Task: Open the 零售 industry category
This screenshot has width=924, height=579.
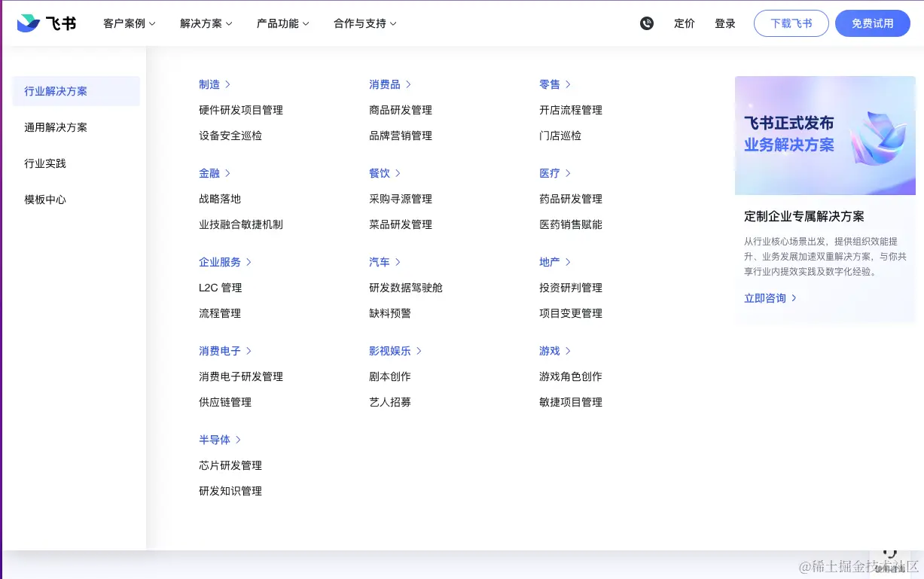Action: [555, 84]
